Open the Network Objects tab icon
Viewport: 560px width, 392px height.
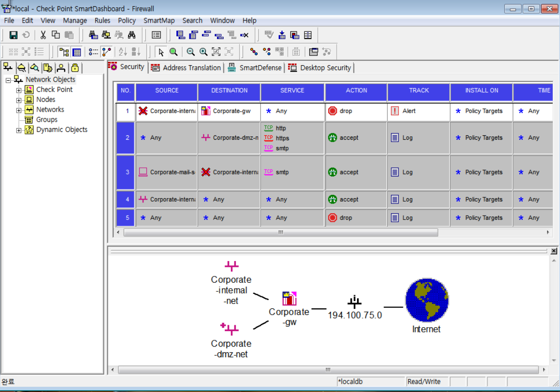tap(8, 67)
